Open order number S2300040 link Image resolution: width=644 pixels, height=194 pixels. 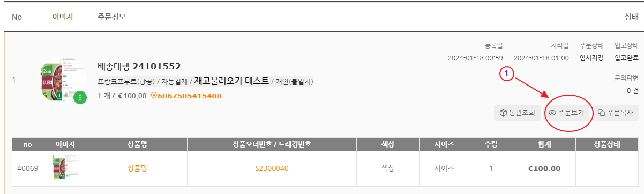pos(272,168)
